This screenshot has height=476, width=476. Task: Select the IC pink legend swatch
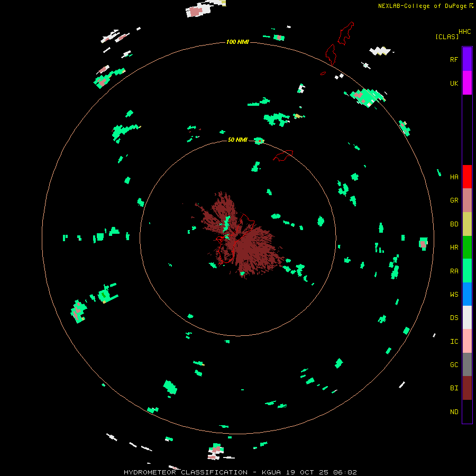(x=467, y=341)
